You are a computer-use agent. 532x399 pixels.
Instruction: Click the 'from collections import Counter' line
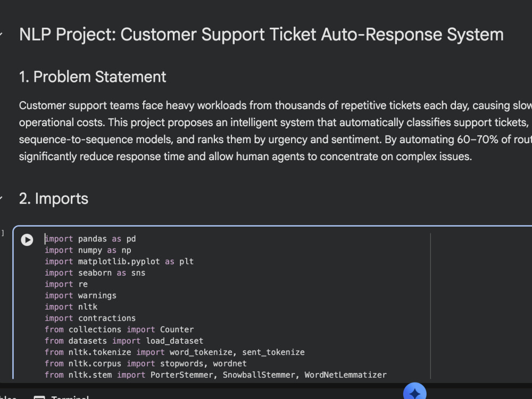point(119,329)
